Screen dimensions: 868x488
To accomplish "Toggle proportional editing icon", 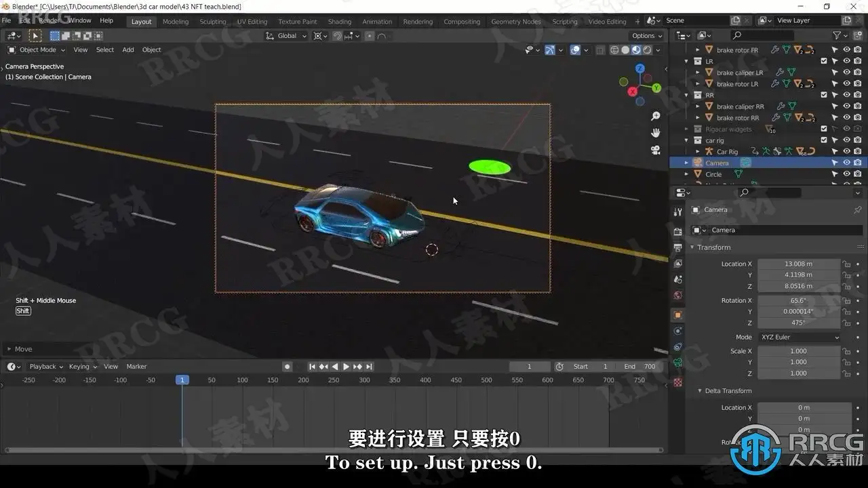I will point(369,36).
